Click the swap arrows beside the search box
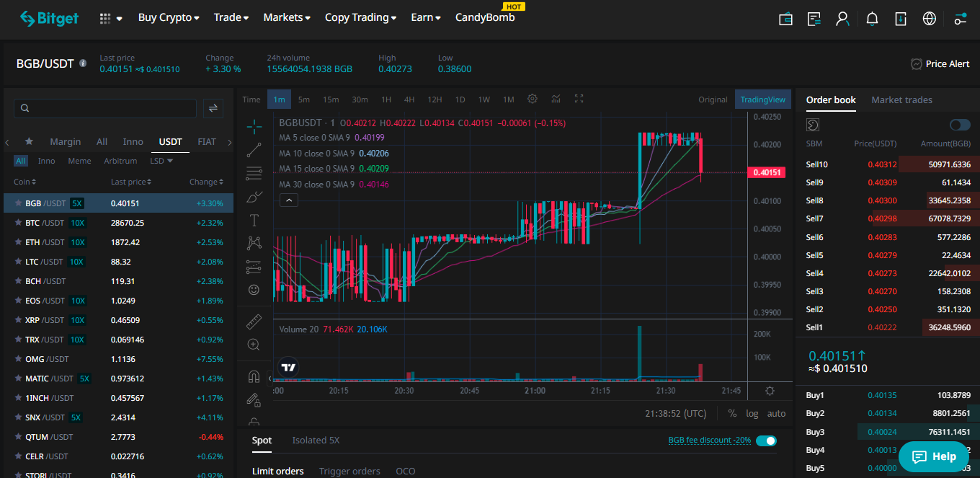This screenshot has width=980, height=478. click(x=213, y=108)
